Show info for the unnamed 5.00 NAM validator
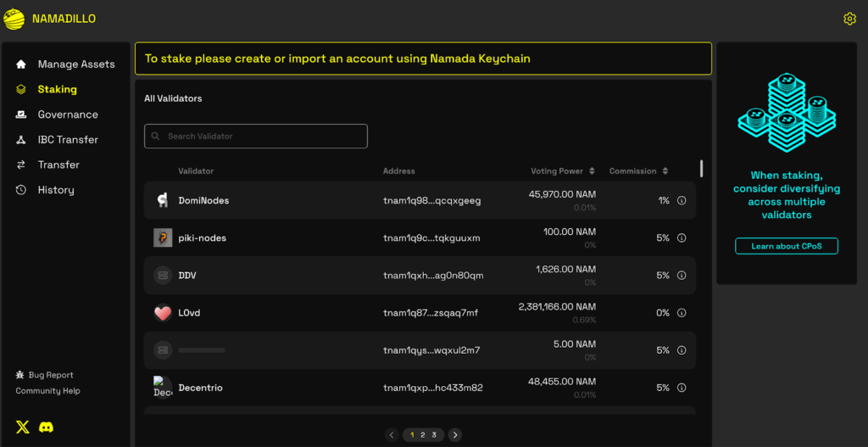The image size is (868, 447). pos(682,350)
